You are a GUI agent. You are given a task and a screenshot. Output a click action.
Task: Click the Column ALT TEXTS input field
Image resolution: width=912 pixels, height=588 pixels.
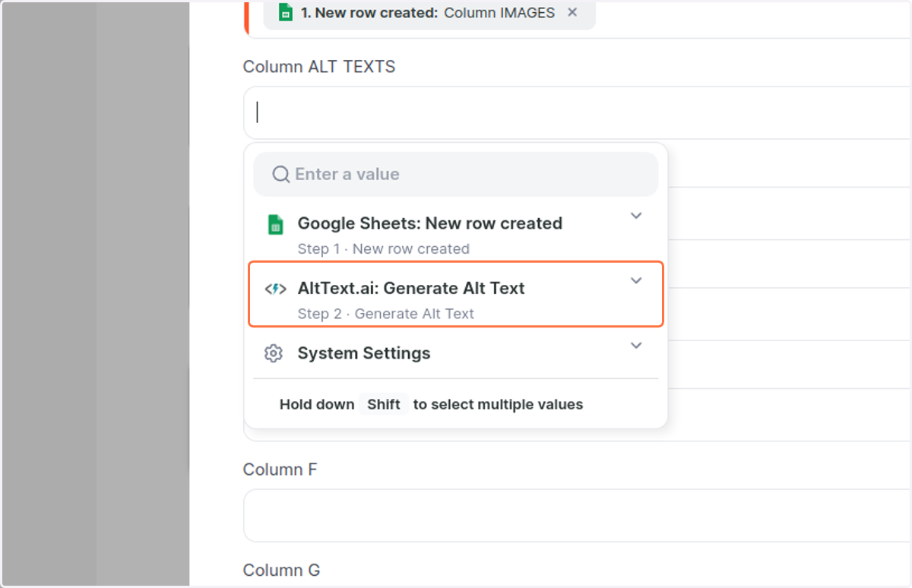pos(577,112)
